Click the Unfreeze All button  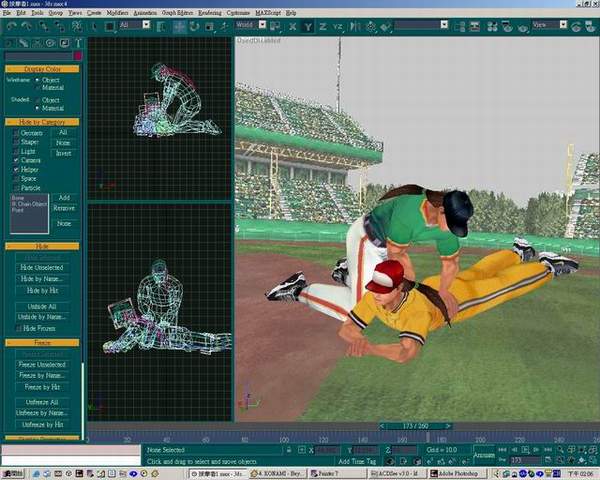tap(42, 400)
